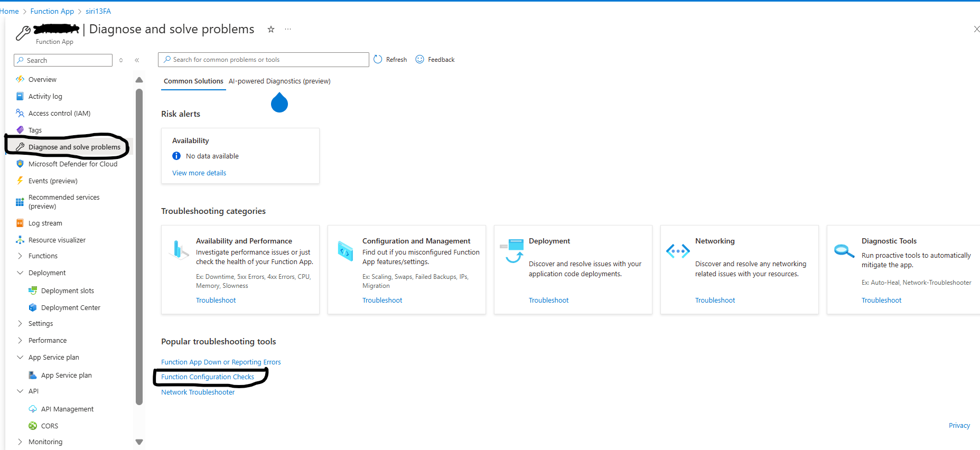Go to Home breadcrumb
The height and width of the screenshot is (450, 980).
9,11
